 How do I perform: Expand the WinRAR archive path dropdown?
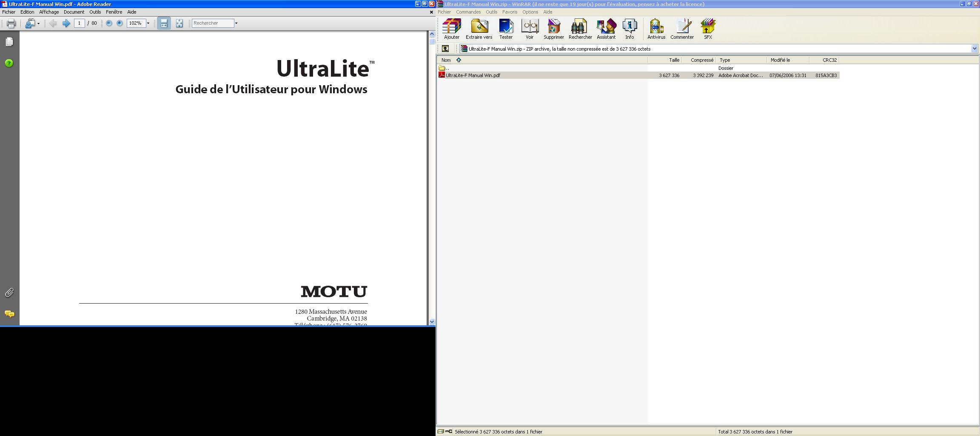click(974, 49)
